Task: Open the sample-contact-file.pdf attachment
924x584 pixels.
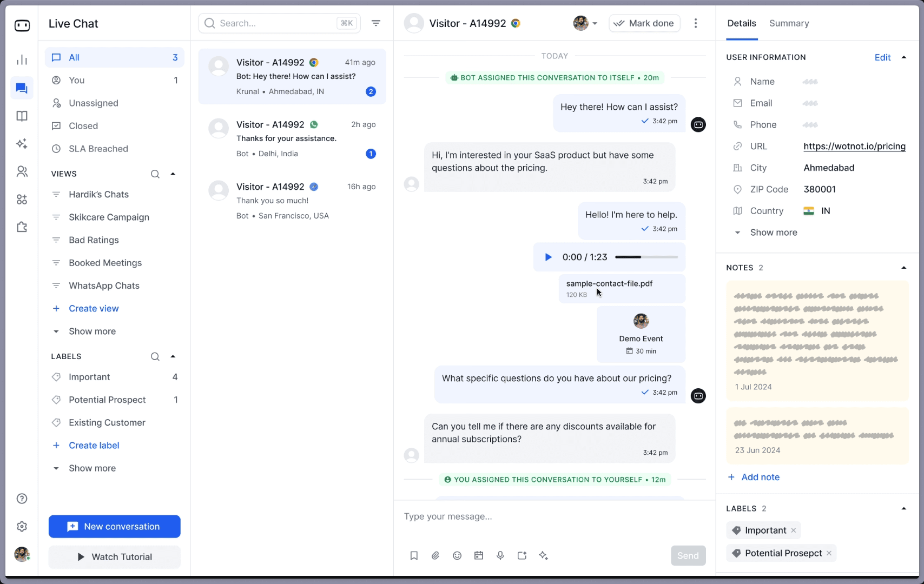Action: tap(622, 289)
